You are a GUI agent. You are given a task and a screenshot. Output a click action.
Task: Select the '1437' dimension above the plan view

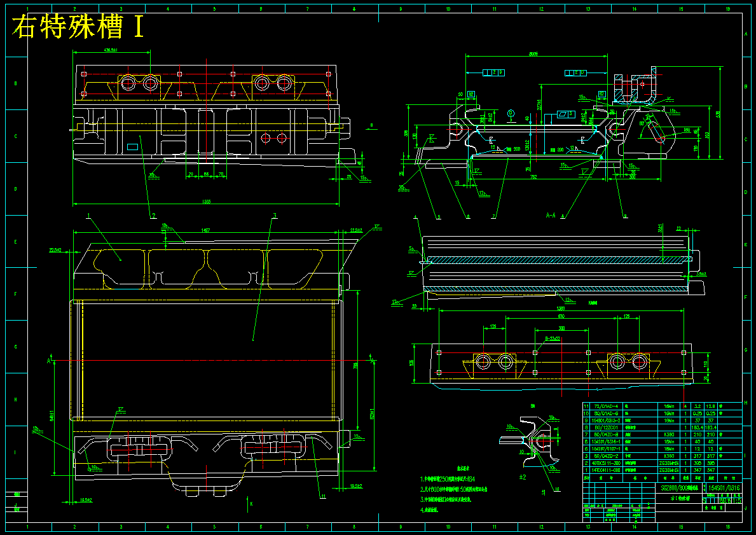coord(206,230)
